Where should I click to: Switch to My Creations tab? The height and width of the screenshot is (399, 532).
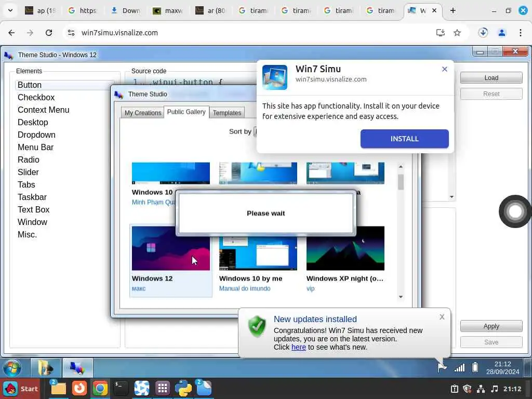(143, 113)
